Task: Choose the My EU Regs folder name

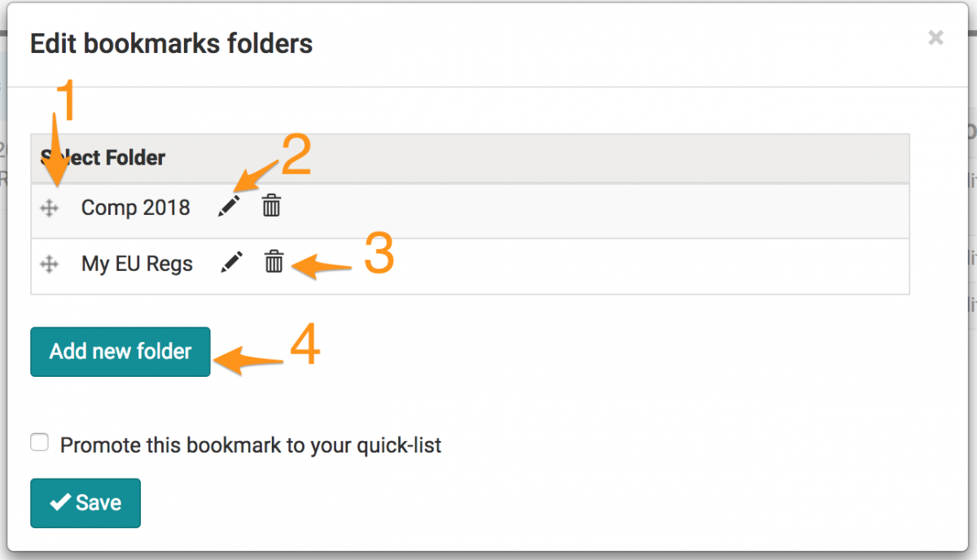Action: pyautogui.click(x=137, y=264)
